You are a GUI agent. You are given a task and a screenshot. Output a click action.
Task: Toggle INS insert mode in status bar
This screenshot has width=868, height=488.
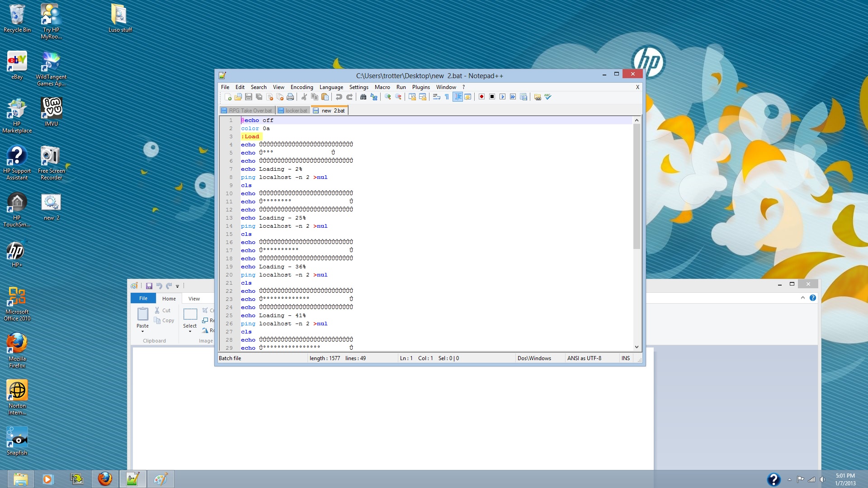pyautogui.click(x=626, y=358)
